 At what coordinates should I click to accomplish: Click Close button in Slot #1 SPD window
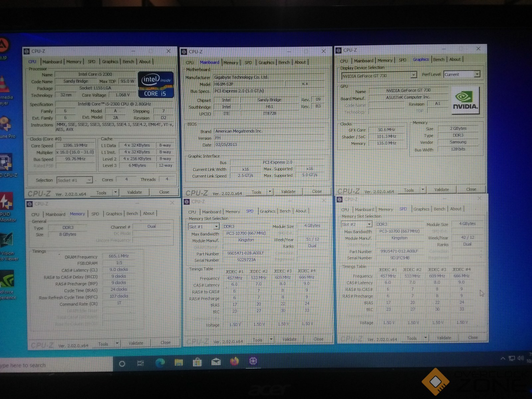[x=318, y=339]
